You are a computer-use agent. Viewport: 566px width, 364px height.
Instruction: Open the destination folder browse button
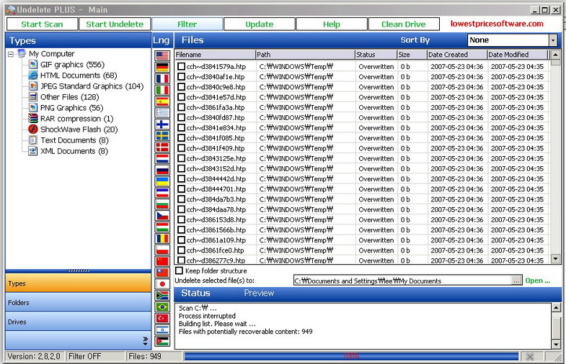(517, 281)
